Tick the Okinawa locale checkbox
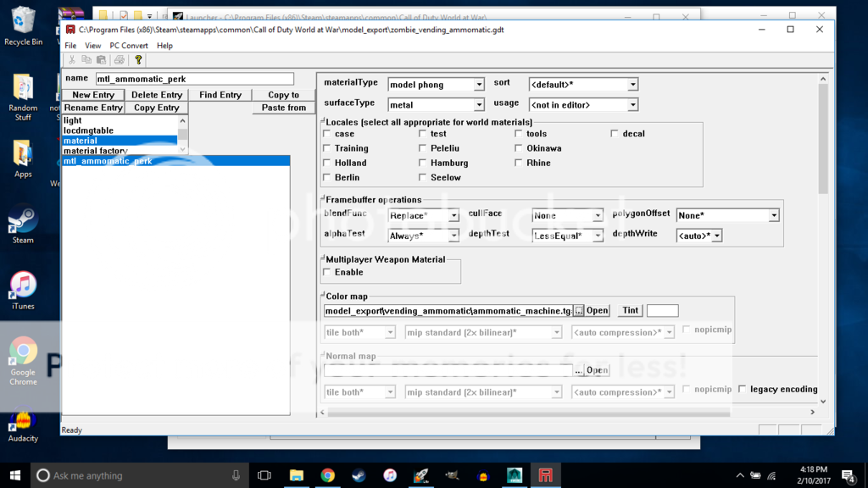Screen dimensions: 868x488 click(x=519, y=148)
